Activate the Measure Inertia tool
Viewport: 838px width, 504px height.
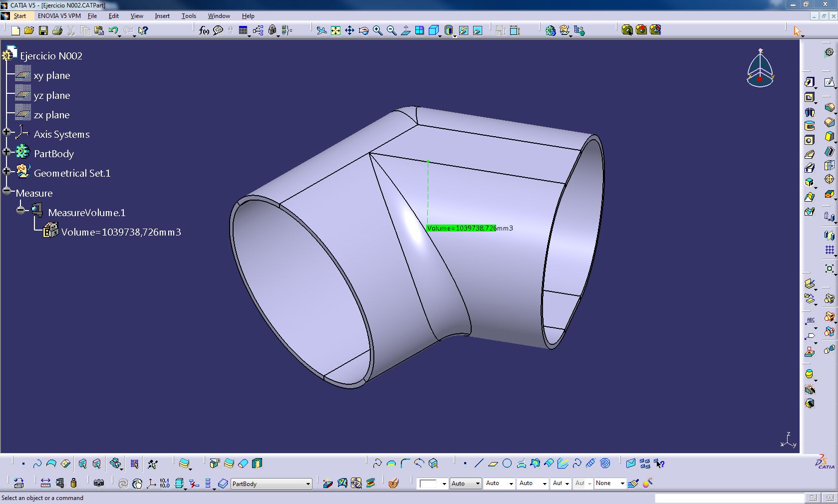pyautogui.click(x=74, y=483)
